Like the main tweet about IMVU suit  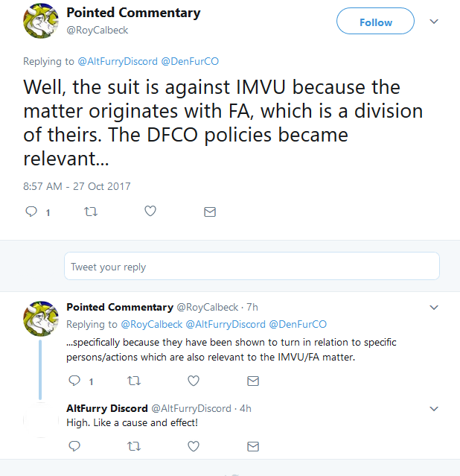[x=150, y=211]
